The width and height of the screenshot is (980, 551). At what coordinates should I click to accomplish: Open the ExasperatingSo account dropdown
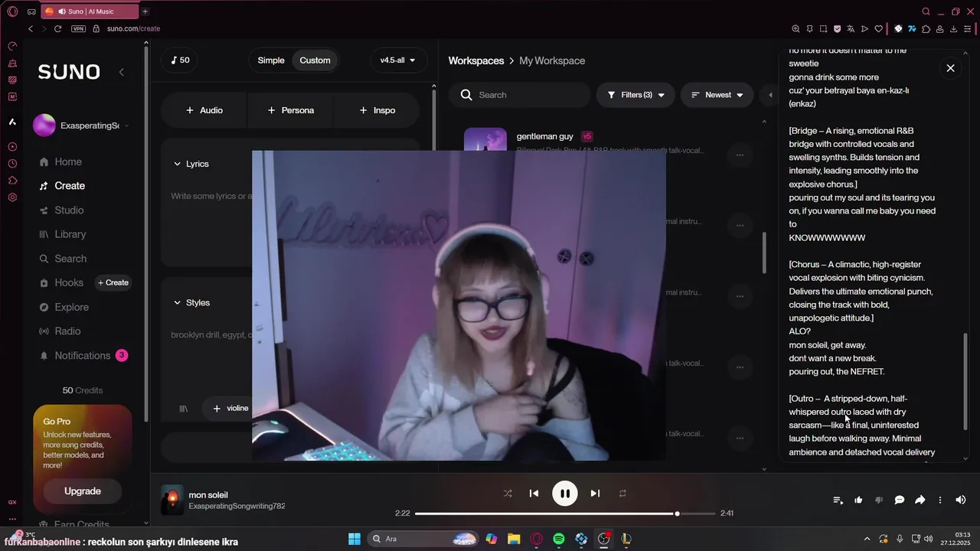[x=81, y=126]
